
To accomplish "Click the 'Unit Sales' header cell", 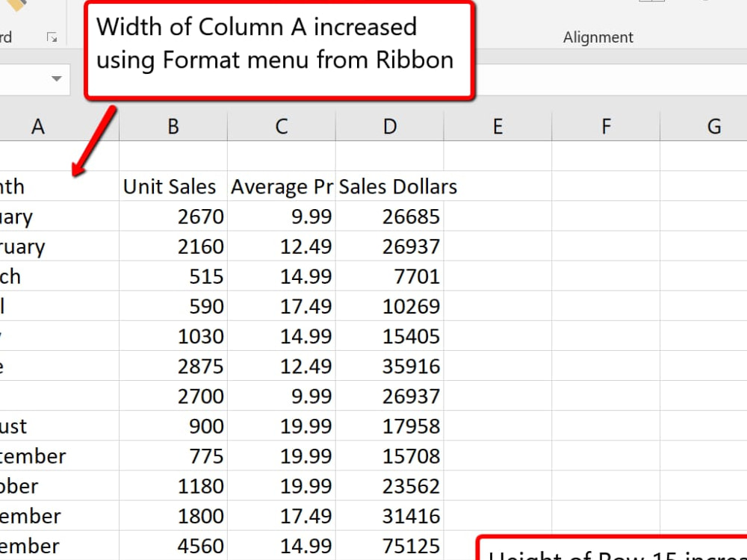I will pyautogui.click(x=173, y=186).
